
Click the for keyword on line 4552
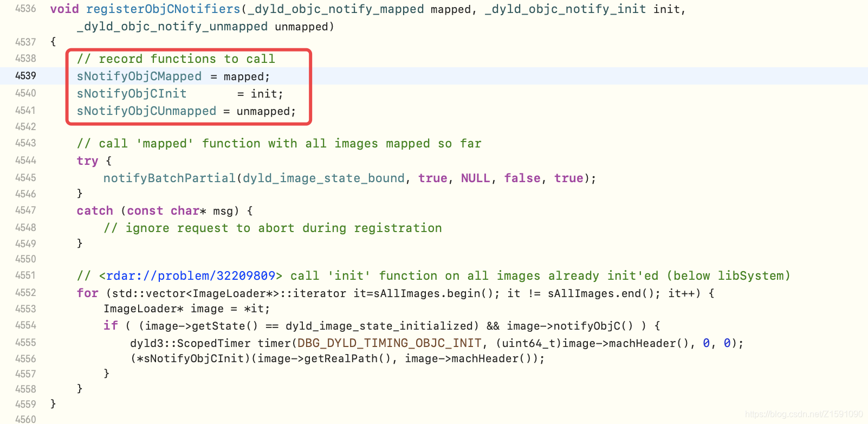click(x=87, y=293)
